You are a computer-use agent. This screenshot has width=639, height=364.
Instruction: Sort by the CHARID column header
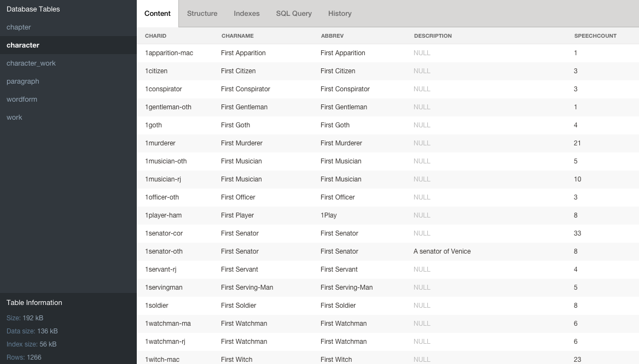pos(155,36)
